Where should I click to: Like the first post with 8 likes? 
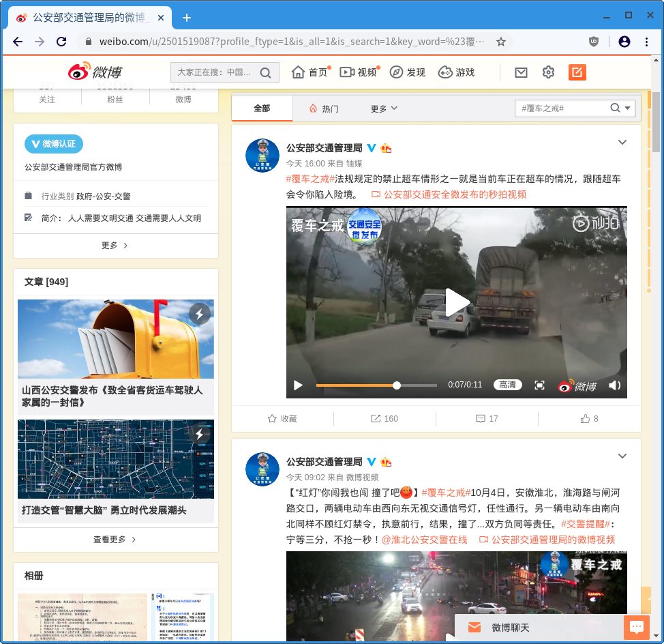point(589,419)
